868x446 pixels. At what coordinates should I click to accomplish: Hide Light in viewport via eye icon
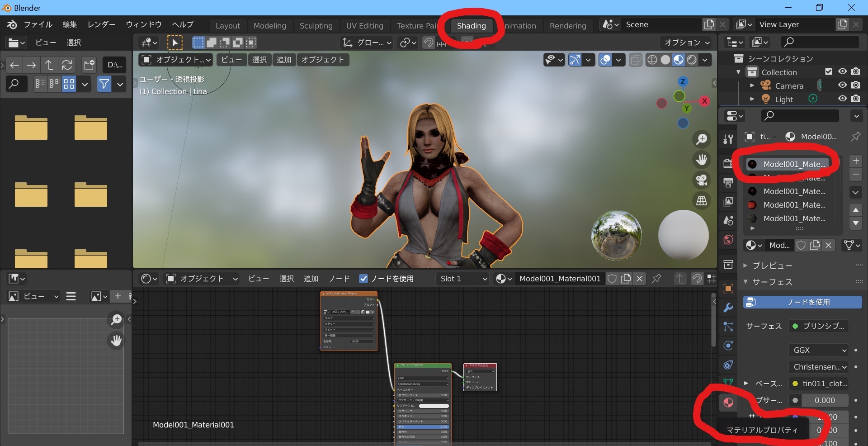[x=842, y=99]
